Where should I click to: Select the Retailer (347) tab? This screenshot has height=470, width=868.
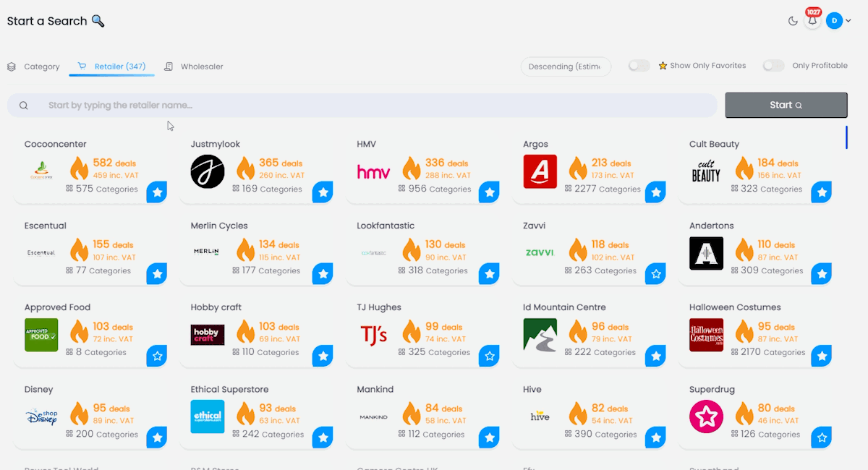112,67
